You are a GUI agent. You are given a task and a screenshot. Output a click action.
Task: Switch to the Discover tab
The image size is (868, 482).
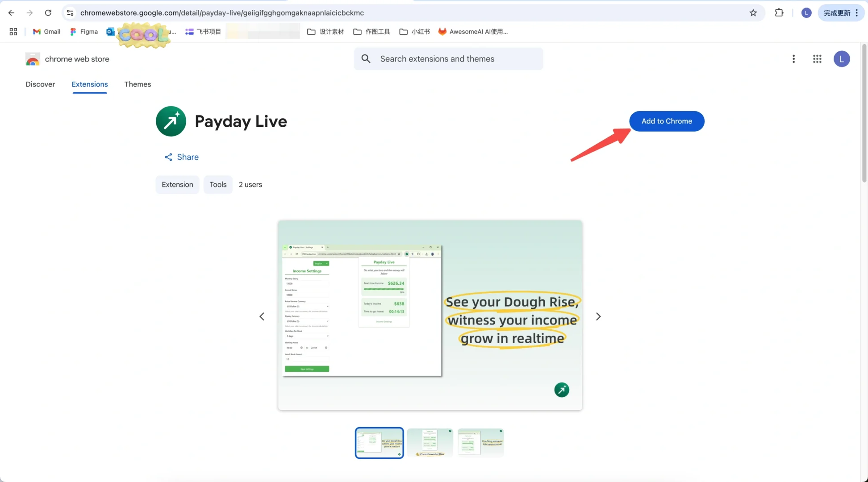click(x=40, y=84)
